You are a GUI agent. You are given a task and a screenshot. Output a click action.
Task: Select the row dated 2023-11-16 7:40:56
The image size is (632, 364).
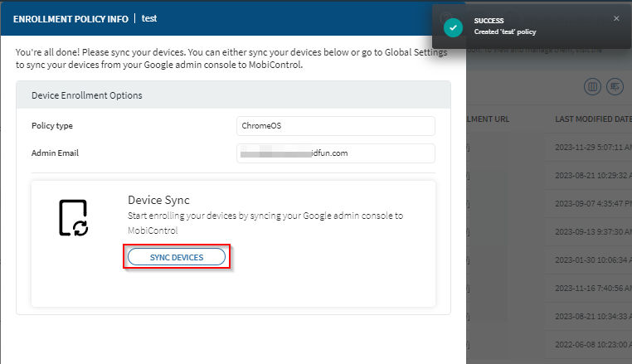592,289
